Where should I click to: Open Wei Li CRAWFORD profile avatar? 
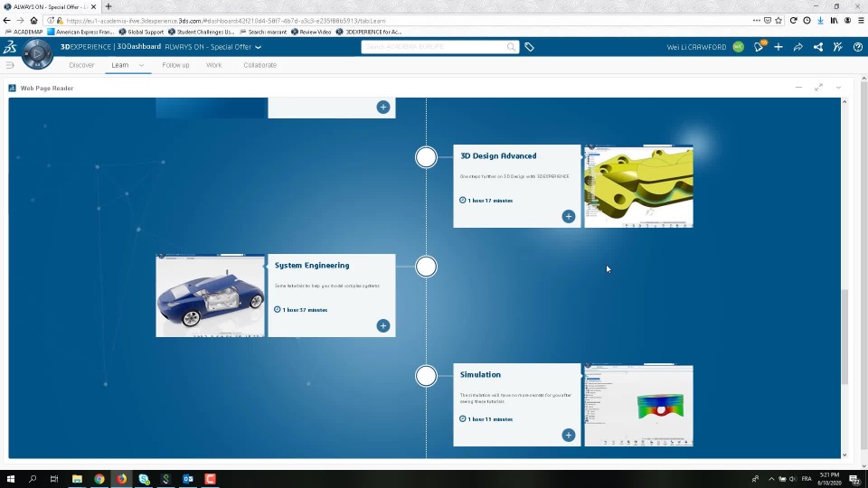(738, 47)
